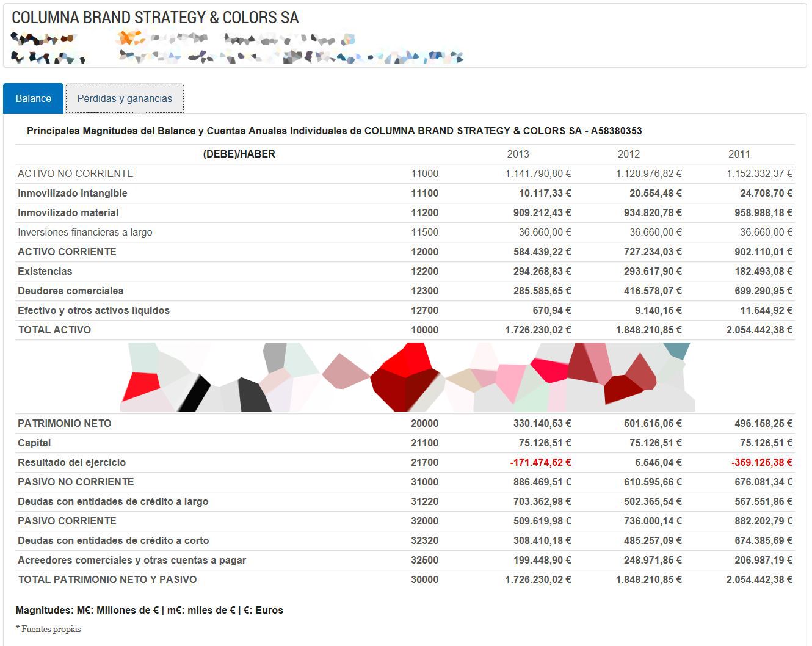The width and height of the screenshot is (812, 646).
Task: Click the PATRIMONIO NETO row label
Action: 64,423
